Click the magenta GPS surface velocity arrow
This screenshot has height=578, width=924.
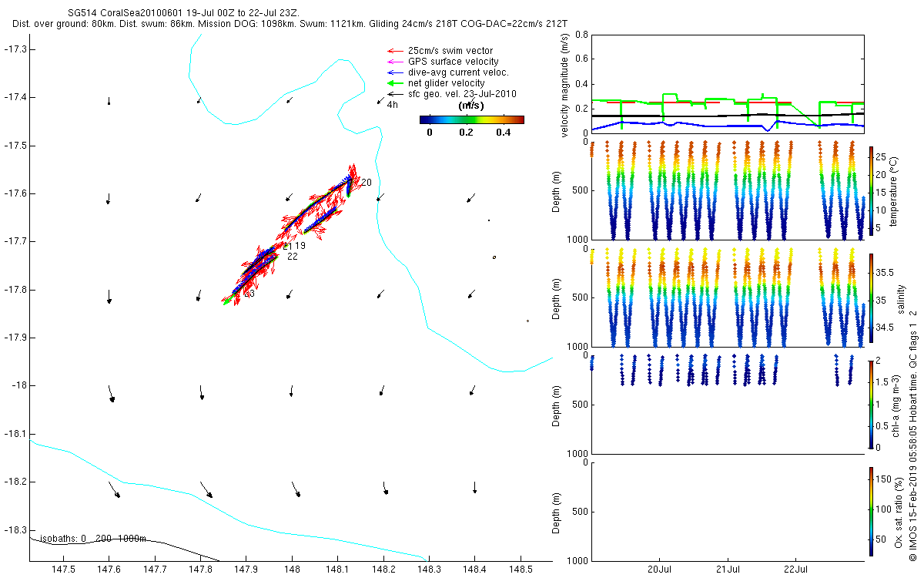click(394, 62)
